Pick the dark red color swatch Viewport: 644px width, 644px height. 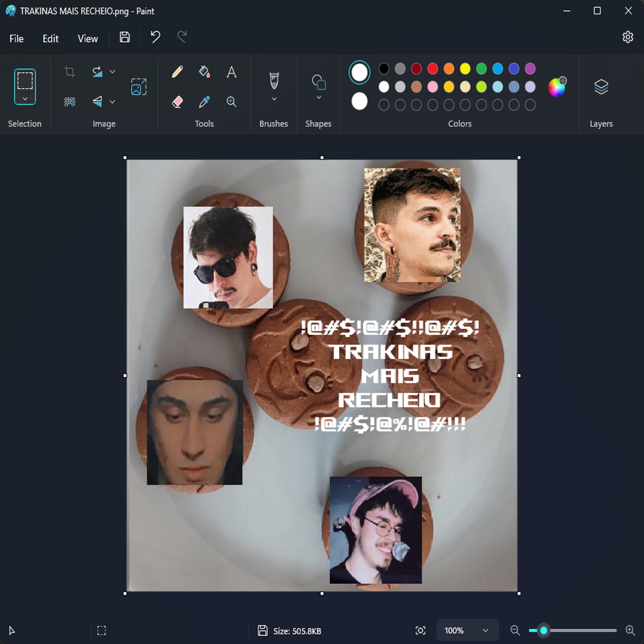click(x=416, y=69)
